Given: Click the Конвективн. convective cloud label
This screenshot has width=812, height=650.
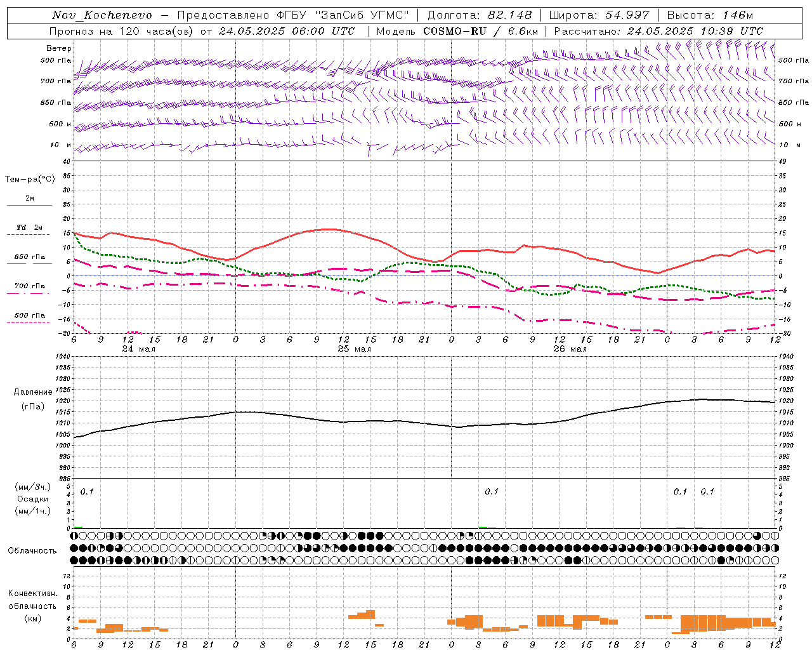Looking at the screenshot, I should point(32,594).
